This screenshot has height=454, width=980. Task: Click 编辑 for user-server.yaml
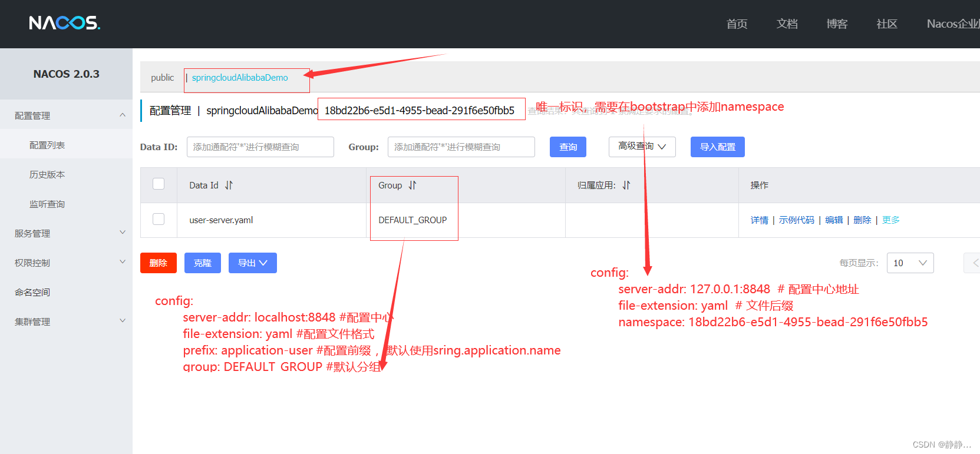point(834,220)
